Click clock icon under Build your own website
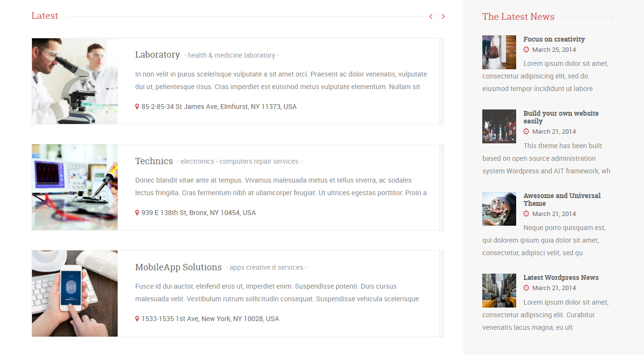This screenshot has height=355, width=644. 526,131
